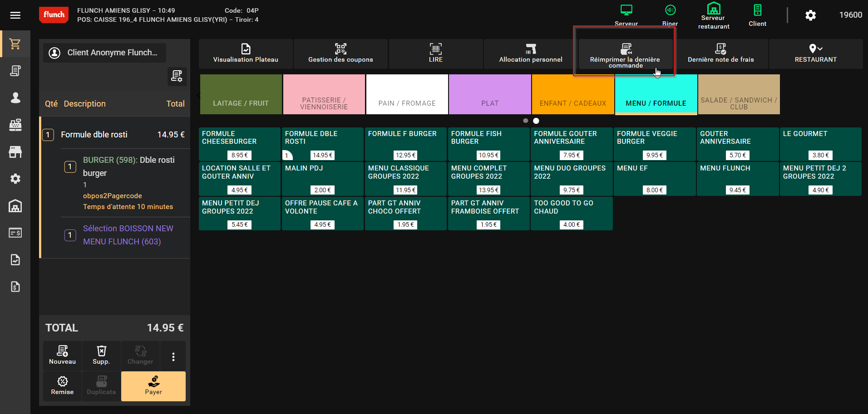Viewport: 868px width, 414px height.
Task: Open Gestion des coupons
Action: click(x=340, y=54)
